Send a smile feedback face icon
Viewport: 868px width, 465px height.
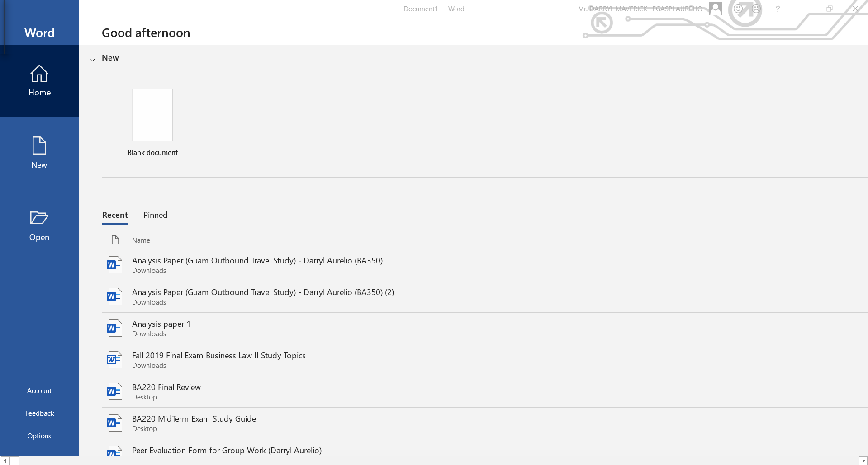[x=738, y=9]
